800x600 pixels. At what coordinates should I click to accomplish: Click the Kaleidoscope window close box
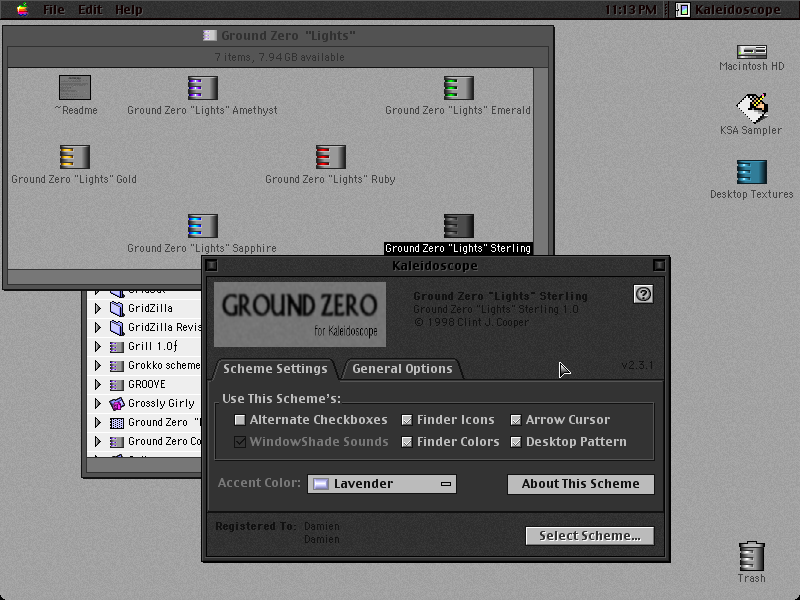pos(211,265)
